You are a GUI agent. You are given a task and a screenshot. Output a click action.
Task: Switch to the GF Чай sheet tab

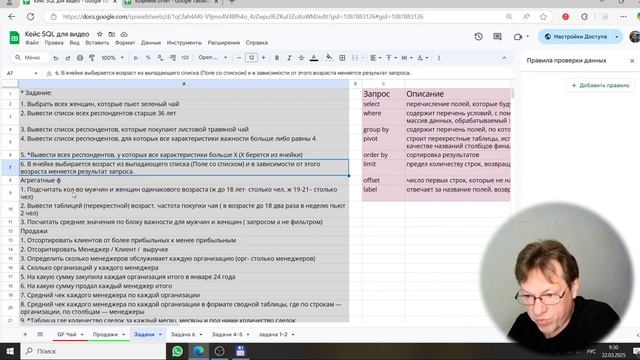click(x=67, y=334)
